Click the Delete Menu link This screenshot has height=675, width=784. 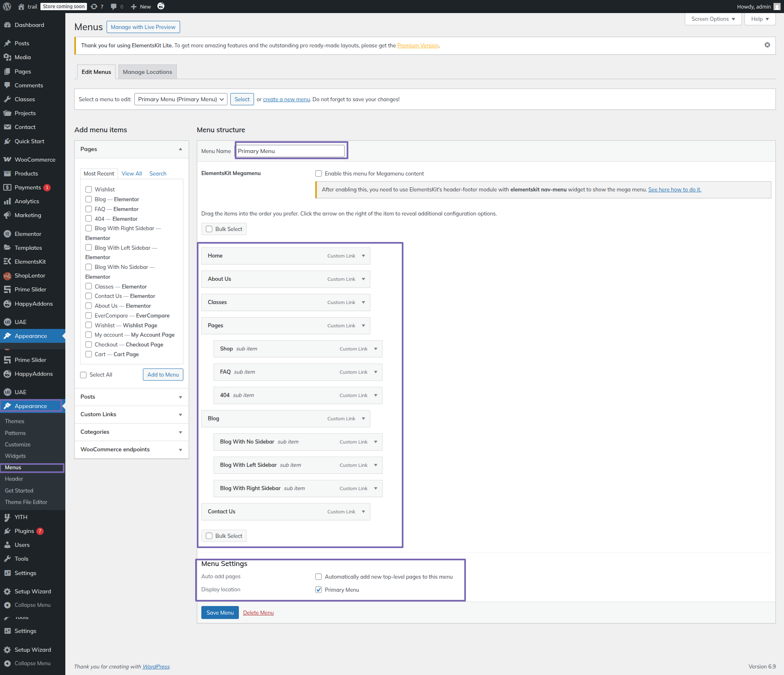[258, 613]
